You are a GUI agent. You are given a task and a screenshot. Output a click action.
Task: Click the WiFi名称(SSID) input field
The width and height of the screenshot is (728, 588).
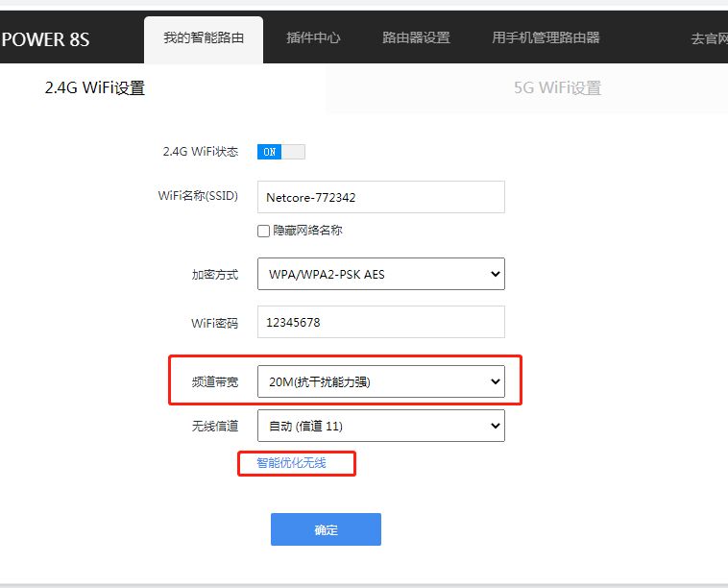tap(380, 197)
